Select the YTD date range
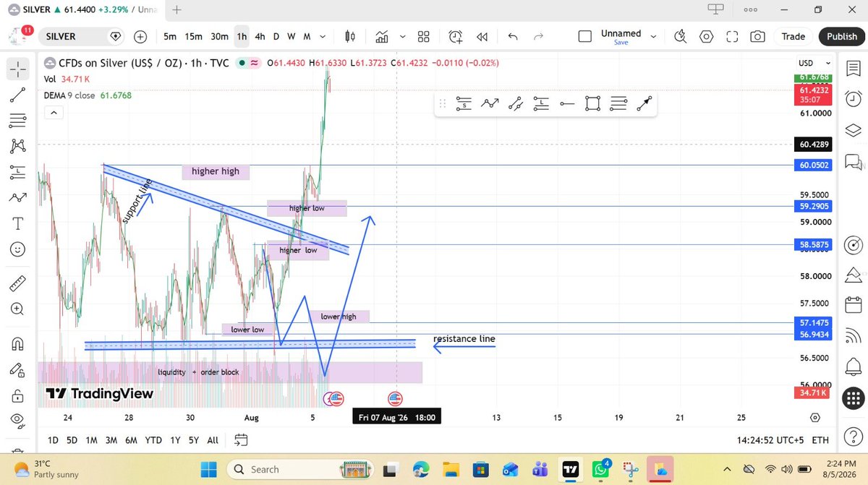Viewport: 868px width, 485px height. click(153, 439)
